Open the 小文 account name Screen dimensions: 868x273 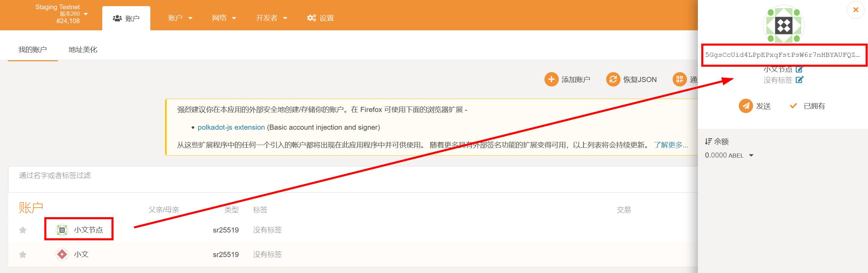[81, 254]
